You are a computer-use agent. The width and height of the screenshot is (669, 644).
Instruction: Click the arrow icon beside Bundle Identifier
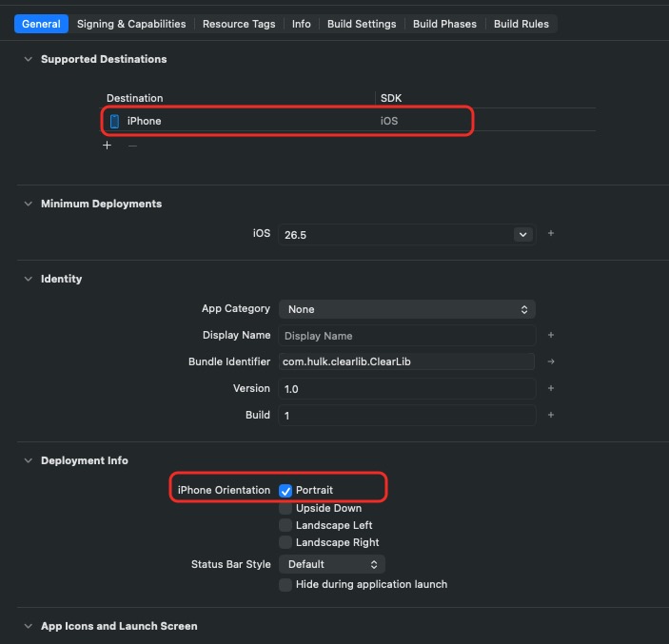[x=551, y=361]
